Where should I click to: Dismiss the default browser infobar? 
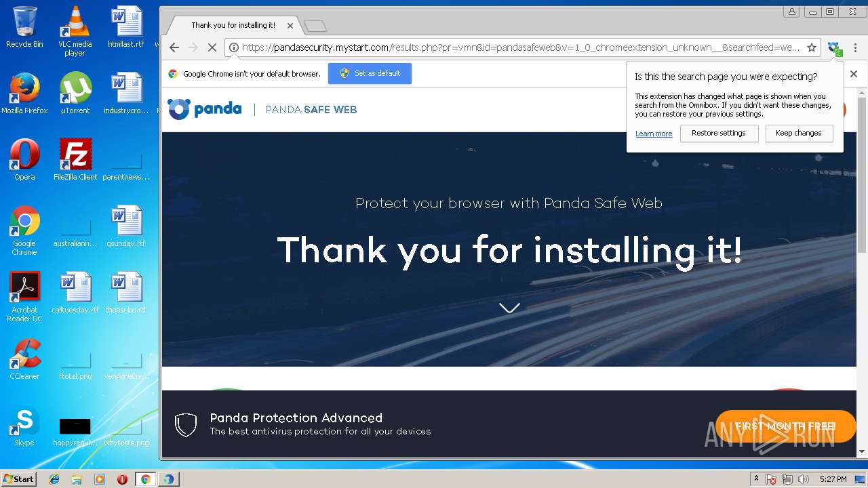pos(854,73)
